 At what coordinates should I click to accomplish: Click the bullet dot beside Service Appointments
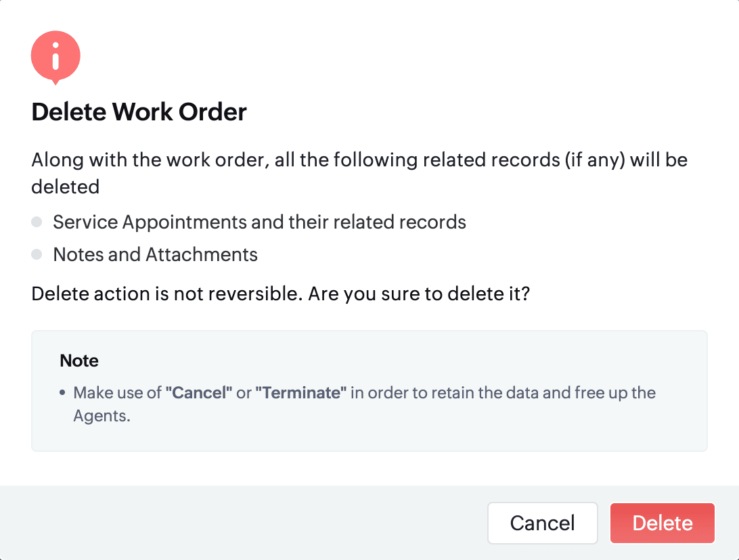coord(37,222)
